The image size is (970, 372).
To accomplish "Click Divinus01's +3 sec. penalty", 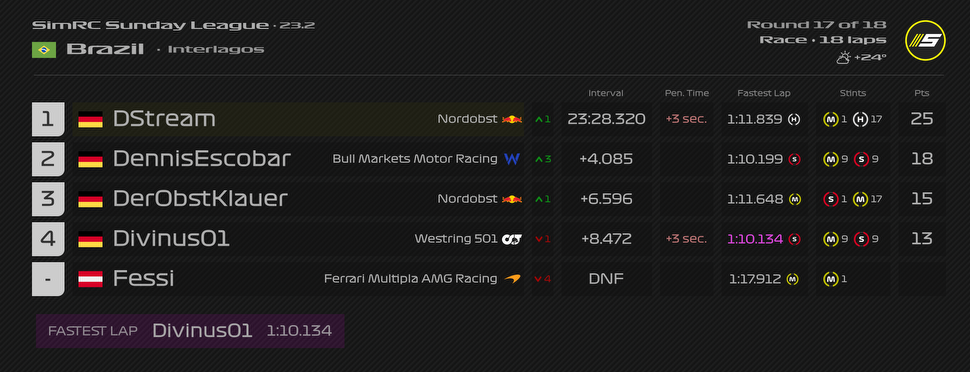I will point(686,239).
